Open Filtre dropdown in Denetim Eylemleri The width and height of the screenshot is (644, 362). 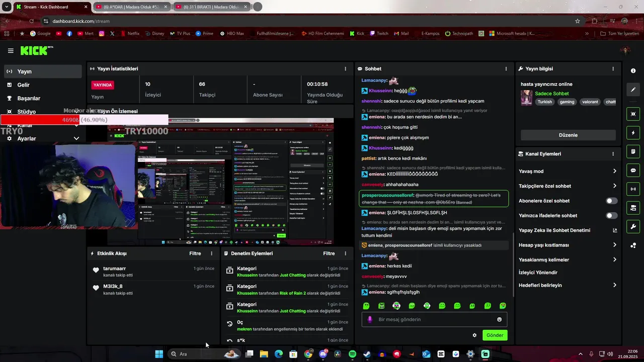pos(329,254)
